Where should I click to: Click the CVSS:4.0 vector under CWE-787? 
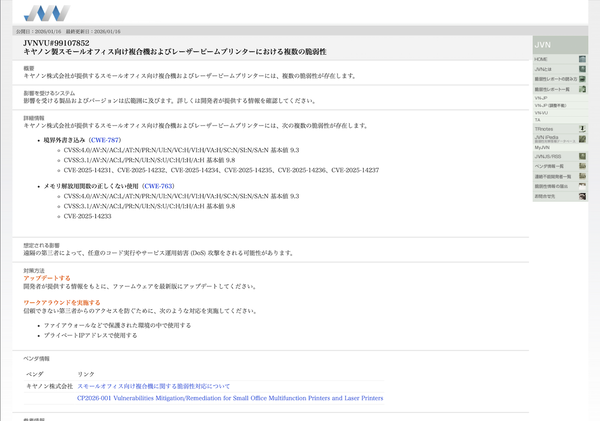point(181,150)
